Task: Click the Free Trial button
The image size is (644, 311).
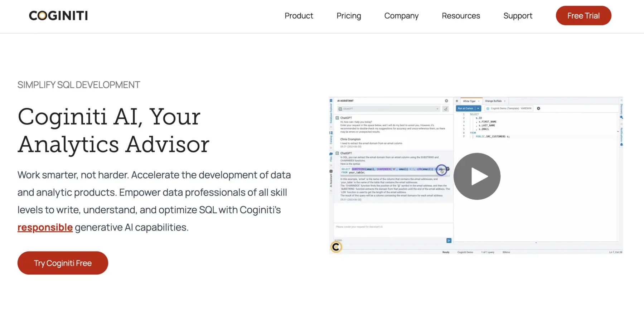Action: pyautogui.click(x=584, y=16)
